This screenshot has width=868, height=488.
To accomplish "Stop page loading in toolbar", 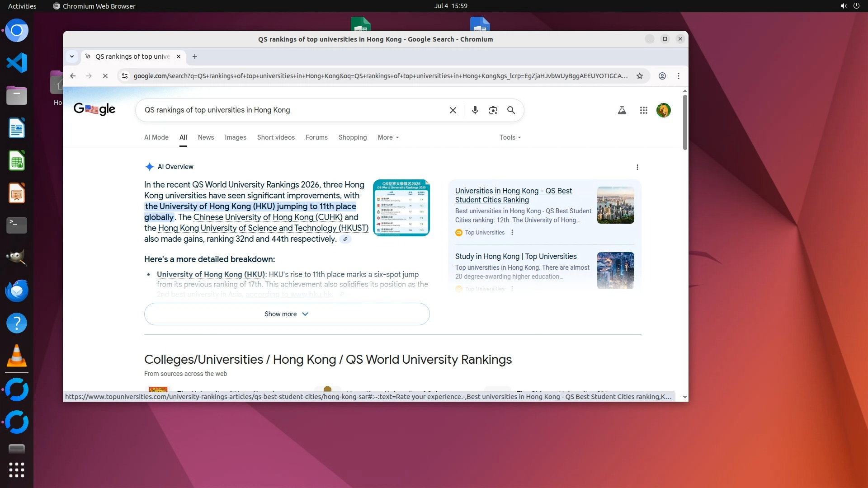I will [105, 76].
